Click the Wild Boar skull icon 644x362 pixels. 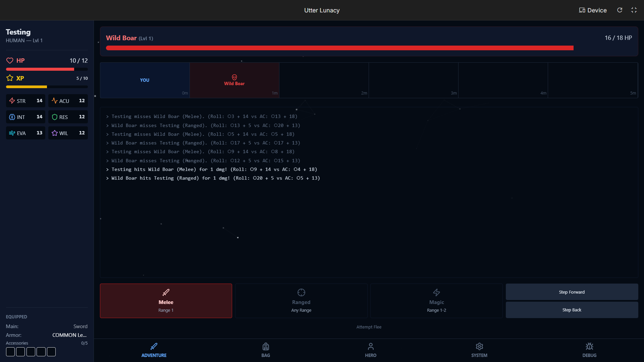coord(234,77)
